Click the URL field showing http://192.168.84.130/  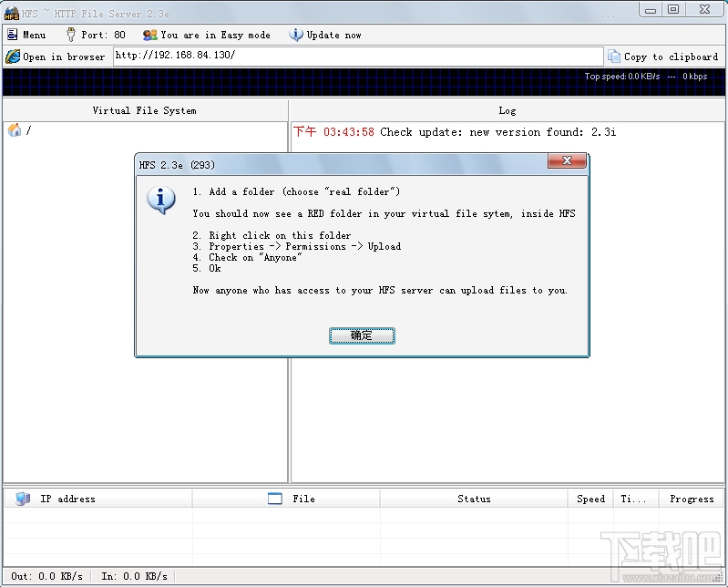pyautogui.click(x=358, y=57)
